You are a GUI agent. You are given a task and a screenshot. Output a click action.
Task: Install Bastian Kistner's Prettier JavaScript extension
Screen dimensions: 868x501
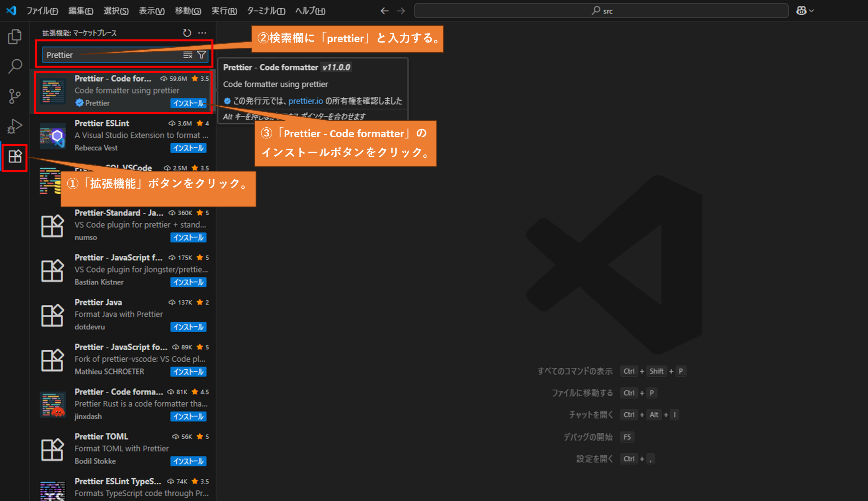click(189, 282)
